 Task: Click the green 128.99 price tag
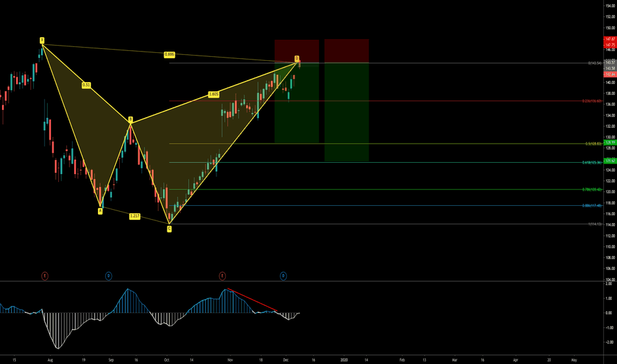(x=610, y=142)
